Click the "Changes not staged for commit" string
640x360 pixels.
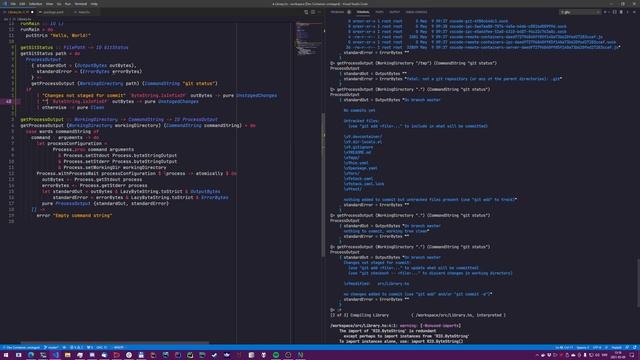(84, 96)
